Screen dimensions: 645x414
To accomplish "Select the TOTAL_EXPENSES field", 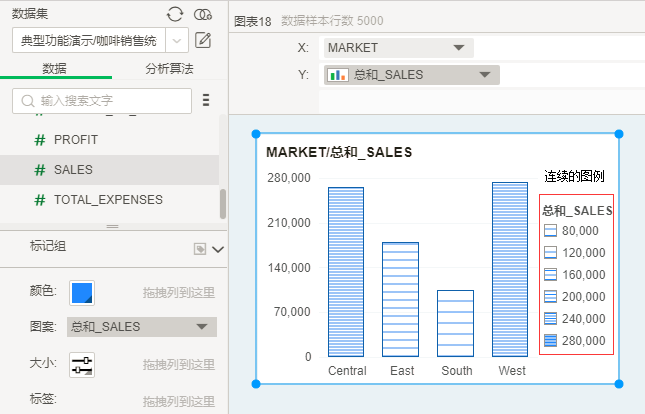I will (x=107, y=200).
